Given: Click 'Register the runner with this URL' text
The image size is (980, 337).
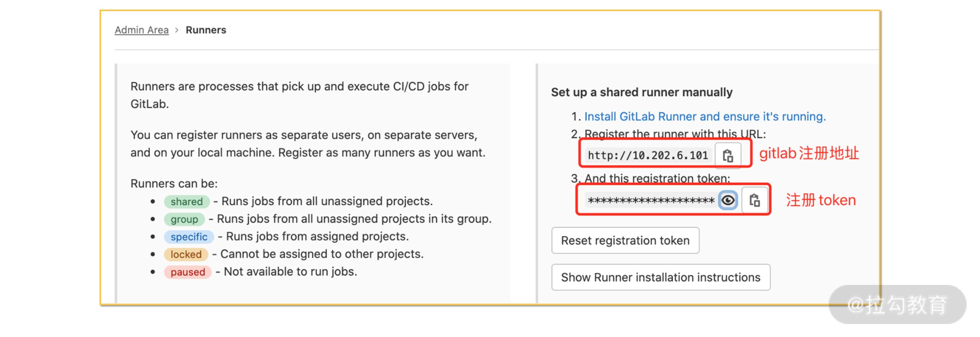Looking at the screenshot, I should point(675,134).
